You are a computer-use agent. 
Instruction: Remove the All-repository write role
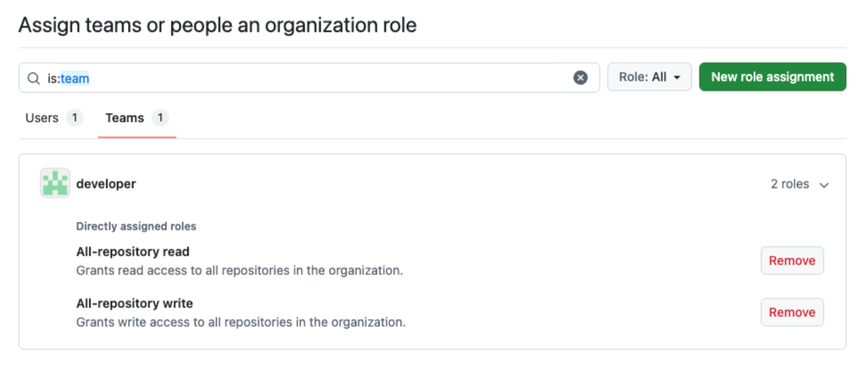point(792,312)
